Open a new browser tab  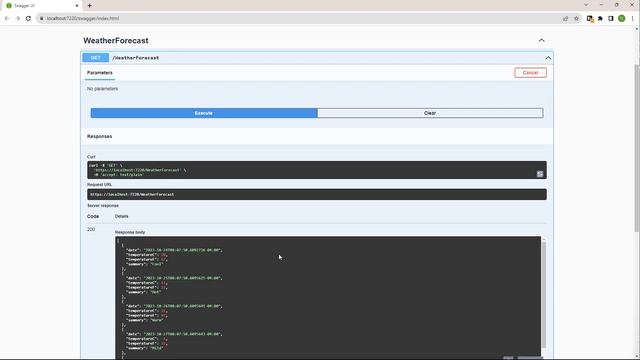(x=89, y=6)
